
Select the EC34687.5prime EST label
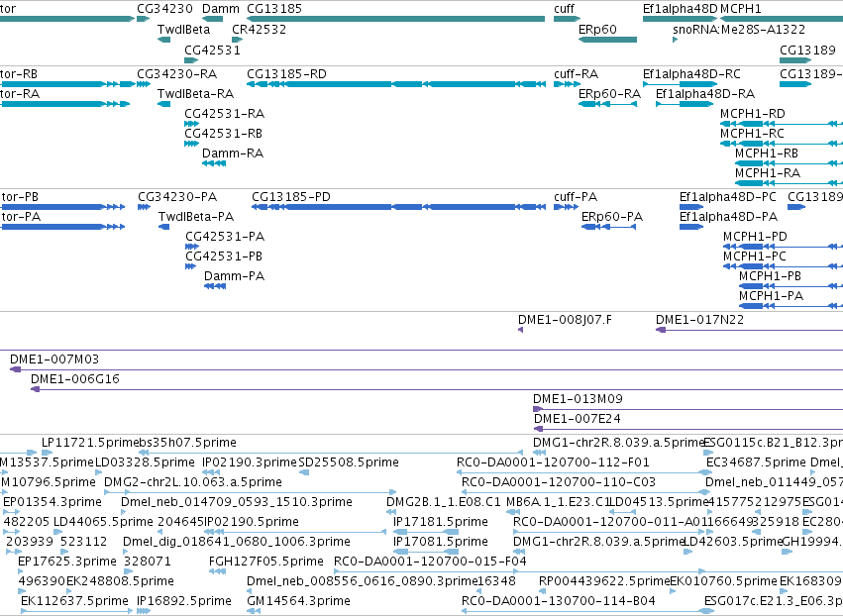(x=756, y=462)
